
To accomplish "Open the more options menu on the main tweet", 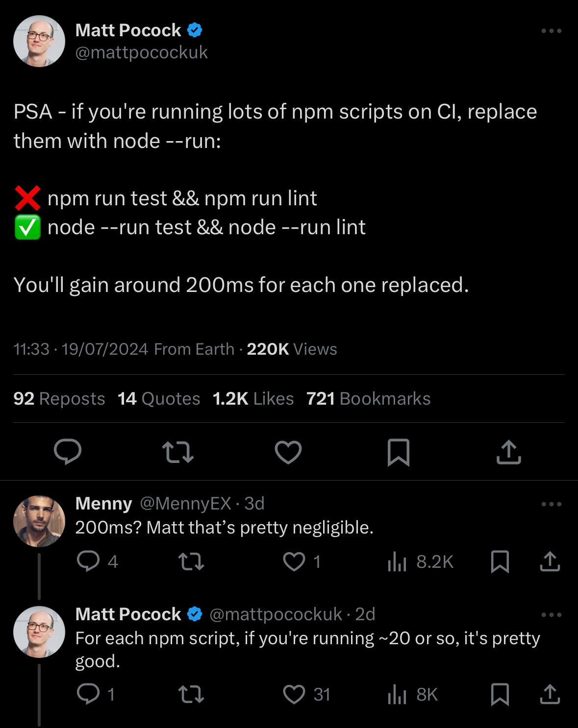I will [551, 30].
